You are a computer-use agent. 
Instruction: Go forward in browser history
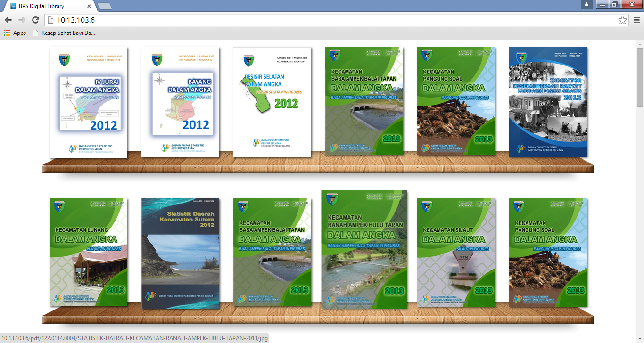22,20
